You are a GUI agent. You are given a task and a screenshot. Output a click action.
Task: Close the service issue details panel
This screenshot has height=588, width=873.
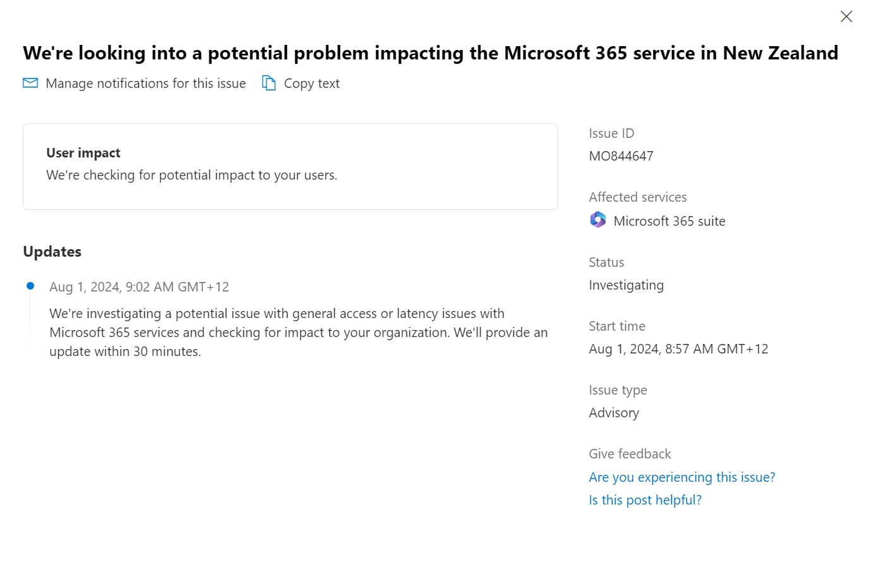coord(846,16)
